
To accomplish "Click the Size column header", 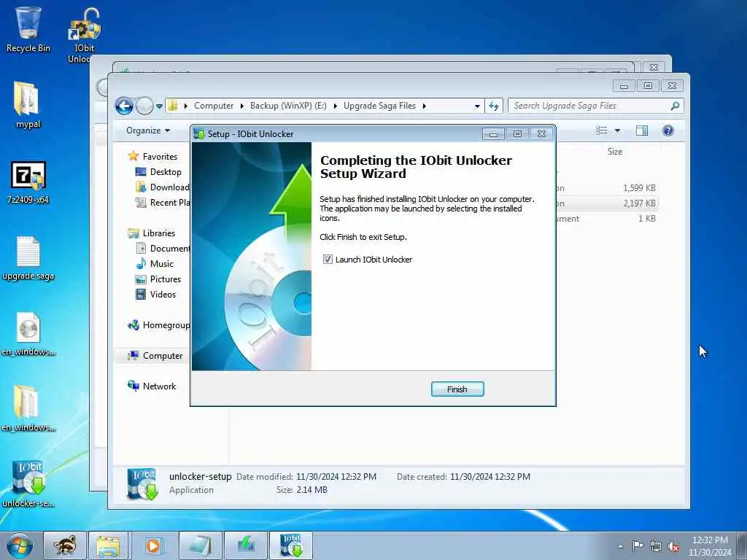I will [x=614, y=152].
